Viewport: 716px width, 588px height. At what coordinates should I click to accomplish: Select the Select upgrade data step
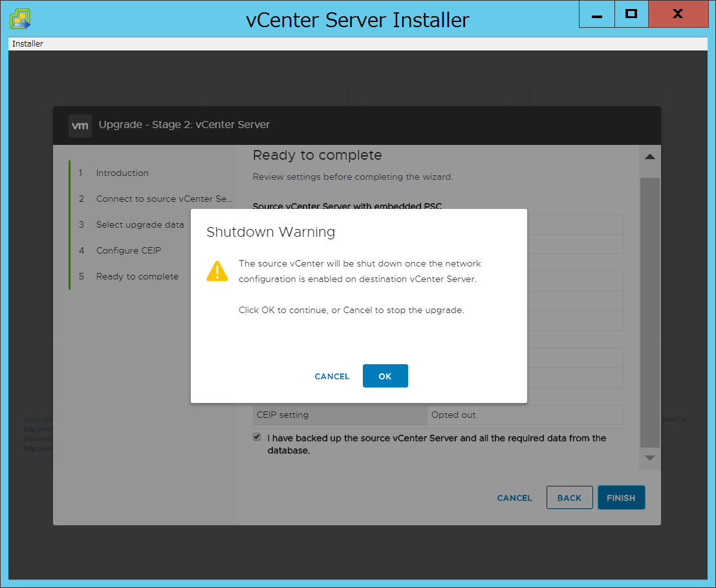(140, 224)
